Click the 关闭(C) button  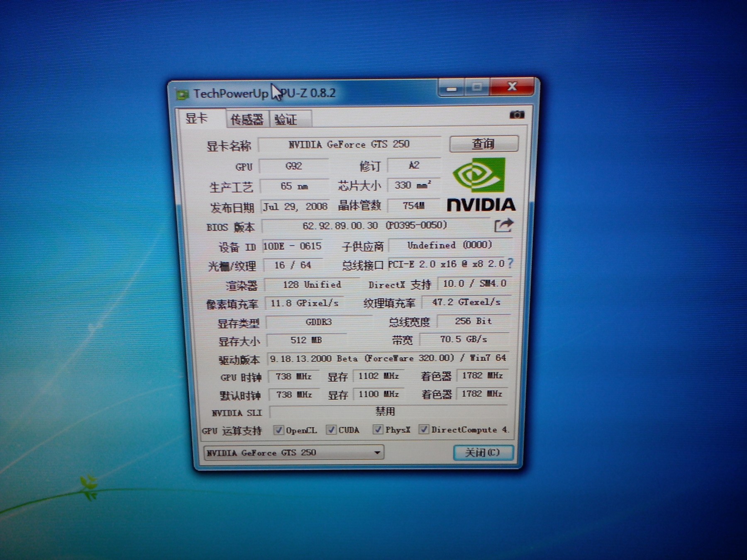pos(483,452)
